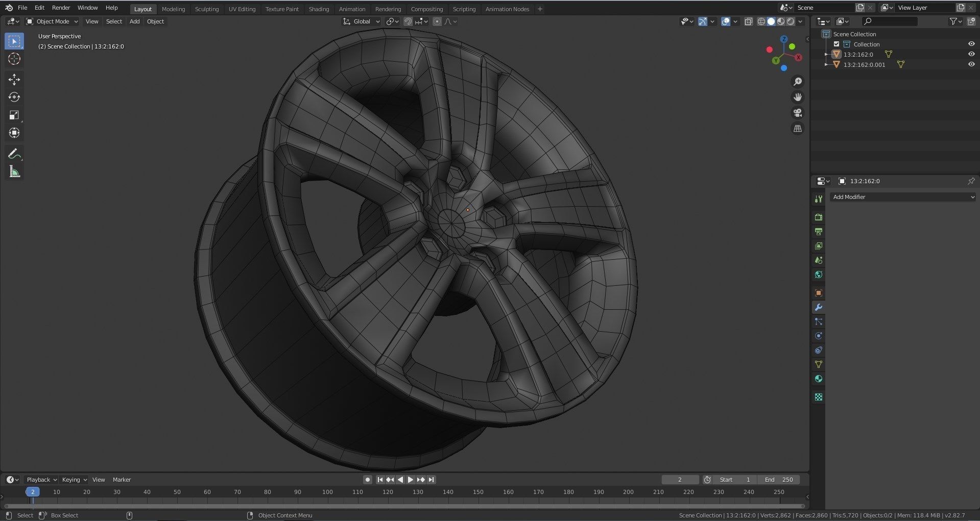The width and height of the screenshot is (980, 521).
Task: Pick the Transform tool
Action: [14, 133]
